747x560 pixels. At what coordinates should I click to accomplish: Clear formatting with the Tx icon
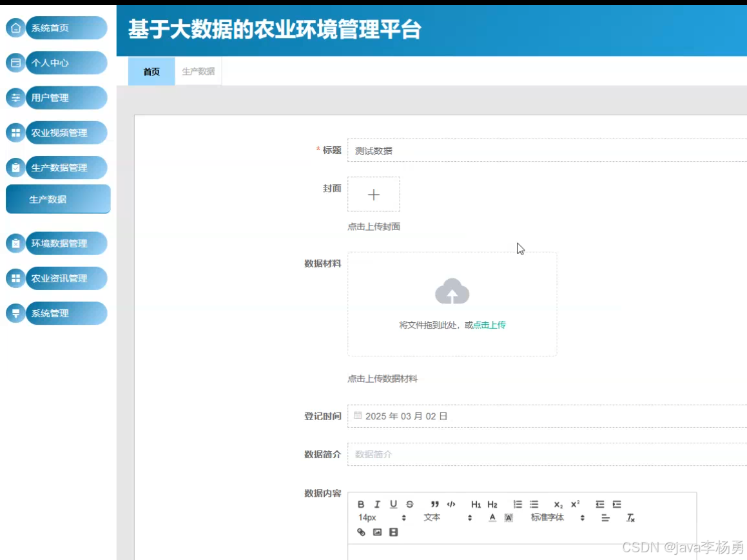pyautogui.click(x=630, y=517)
